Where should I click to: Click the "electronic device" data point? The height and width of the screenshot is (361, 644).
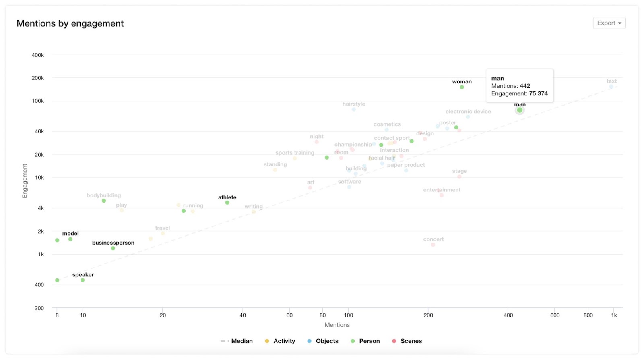click(x=468, y=116)
